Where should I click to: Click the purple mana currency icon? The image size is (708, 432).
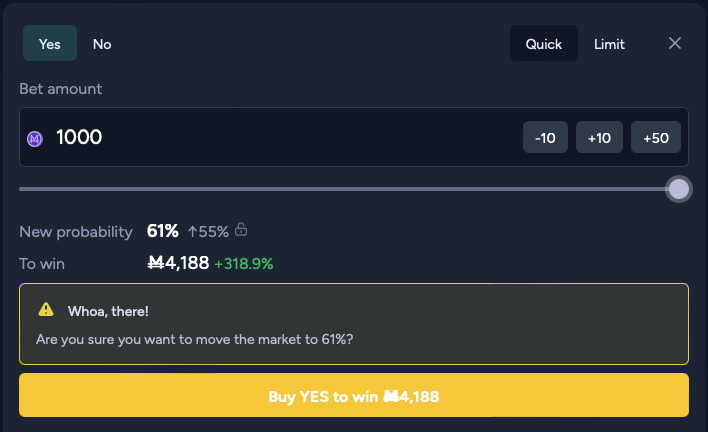(x=35, y=138)
